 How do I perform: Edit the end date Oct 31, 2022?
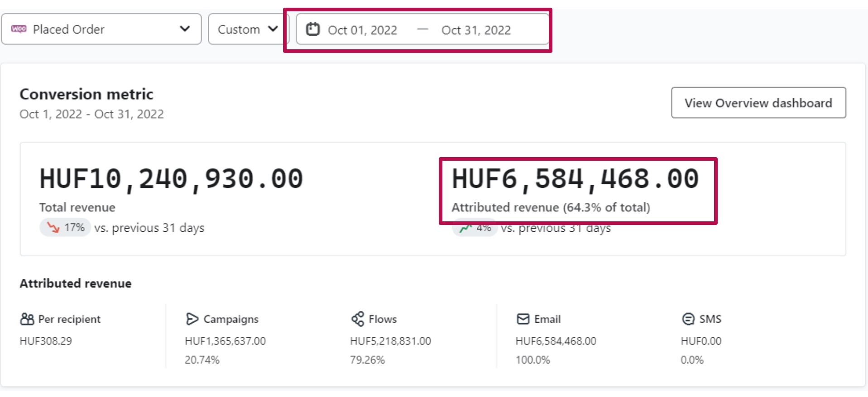pyautogui.click(x=476, y=30)
